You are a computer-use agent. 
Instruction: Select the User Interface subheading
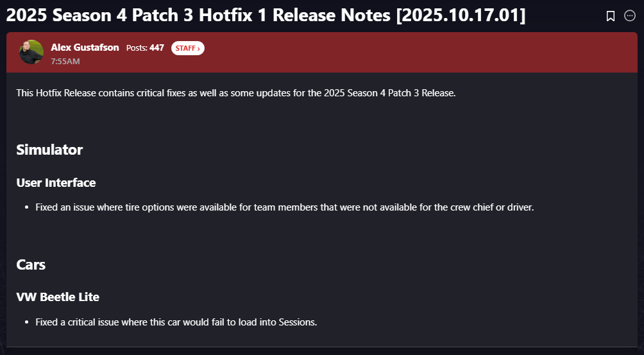pos(56,183)
